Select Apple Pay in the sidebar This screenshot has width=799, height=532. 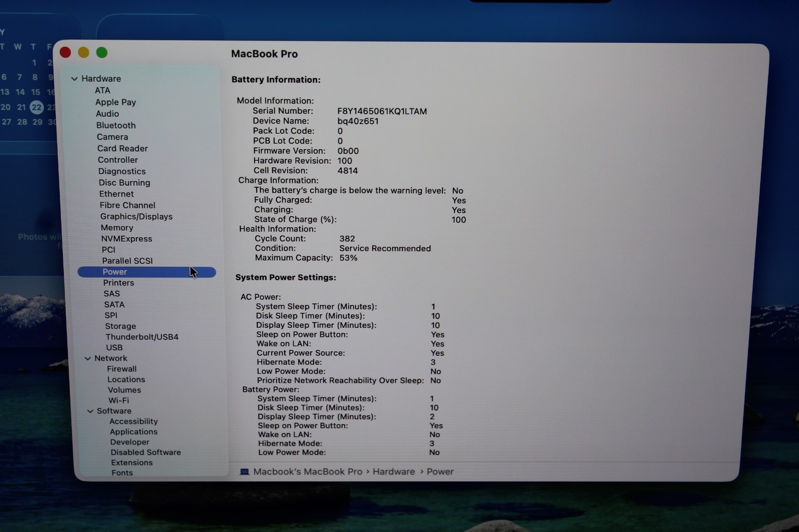pyautogui.click(x=115, y=102)
